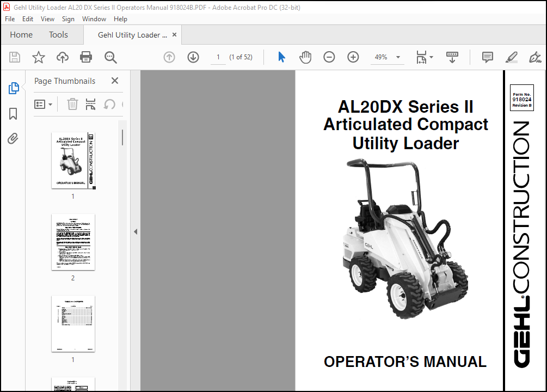Open the Edit menu
547x392 pixels.
click(x=28, y=19)
